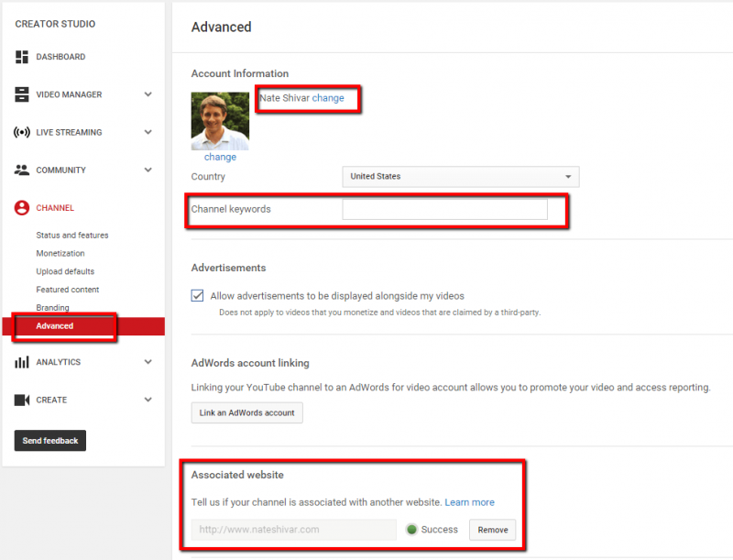733x560 pixels.
Task: Open Video Manager section label
Action: click(69, 94)
